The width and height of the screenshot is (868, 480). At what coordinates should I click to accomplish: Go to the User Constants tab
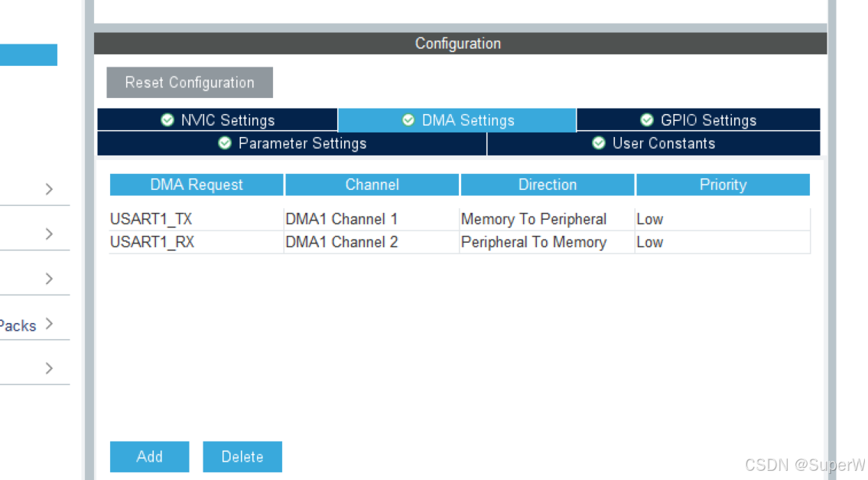[x=654, y=144]
